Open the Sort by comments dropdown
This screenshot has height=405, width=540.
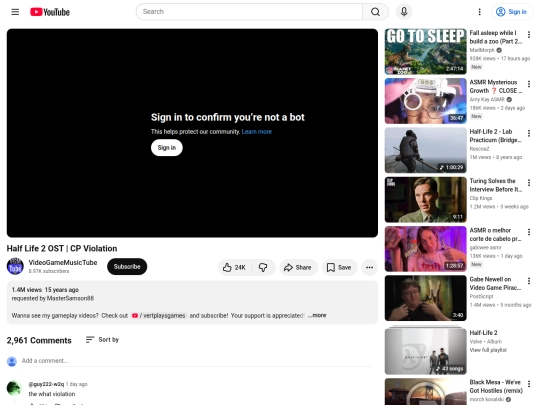102,340
